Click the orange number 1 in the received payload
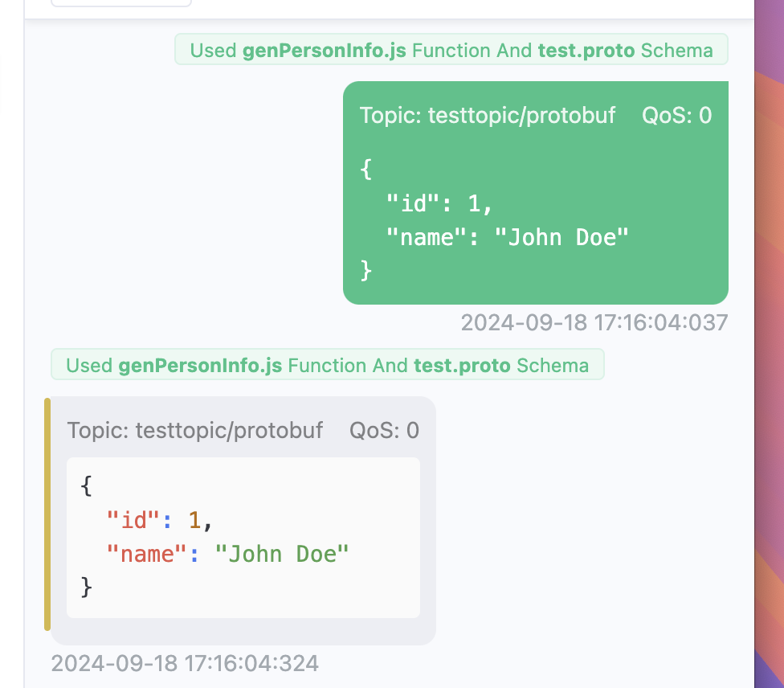 (194, 520)
